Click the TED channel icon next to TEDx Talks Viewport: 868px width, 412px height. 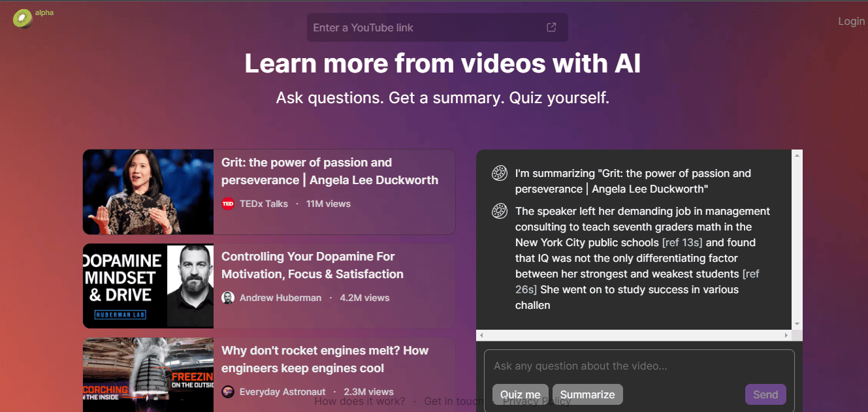[x=227, y=203]
